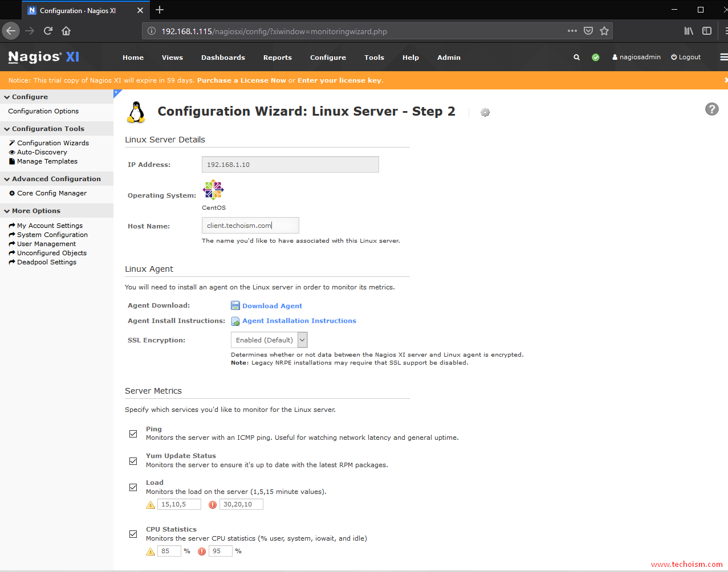
Task: Click the Host Name input field
Action: (x=250, y=226)
